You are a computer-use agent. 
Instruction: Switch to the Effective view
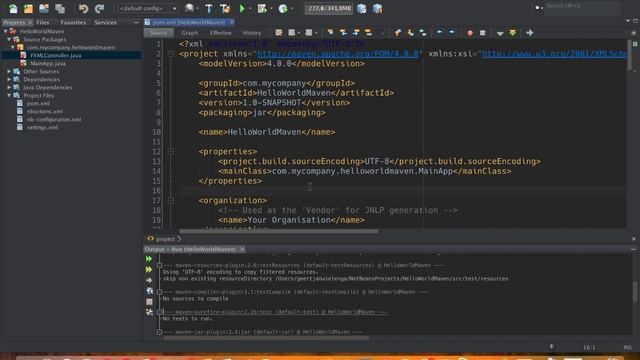click(x=220, y=33)
